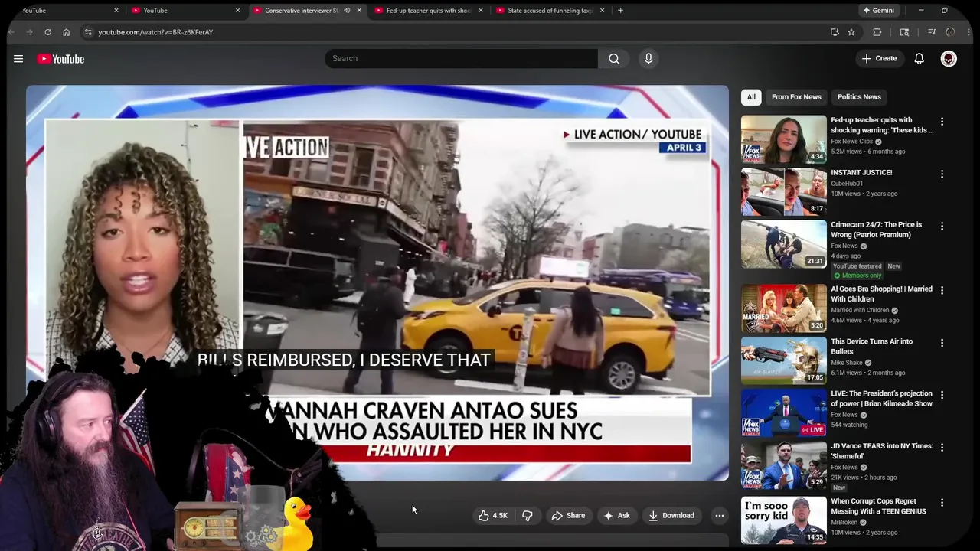Open options for Fed-up teacher video
Image resolution: width=980 pixels, height=551 pixels.
click(942, 122)
